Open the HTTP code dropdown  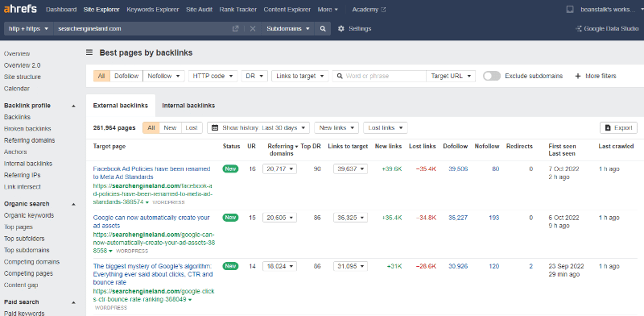pos(213,76)
